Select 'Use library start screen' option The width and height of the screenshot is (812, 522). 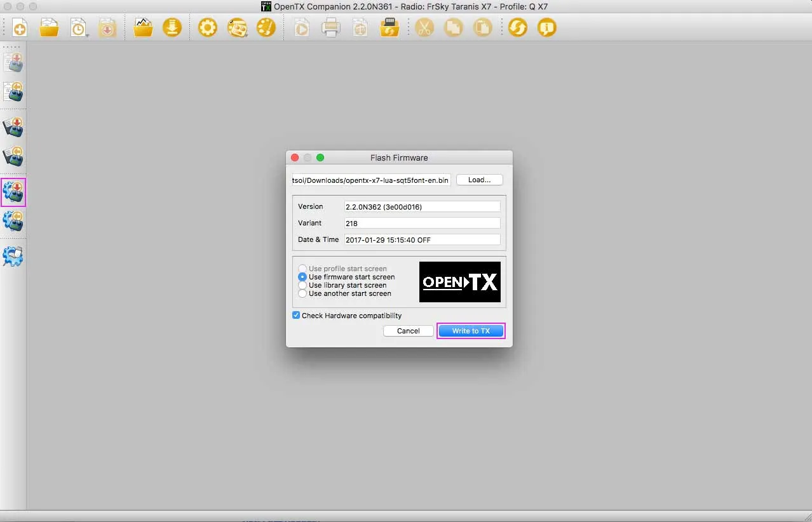pyautogui.click(x=303, y=285)
